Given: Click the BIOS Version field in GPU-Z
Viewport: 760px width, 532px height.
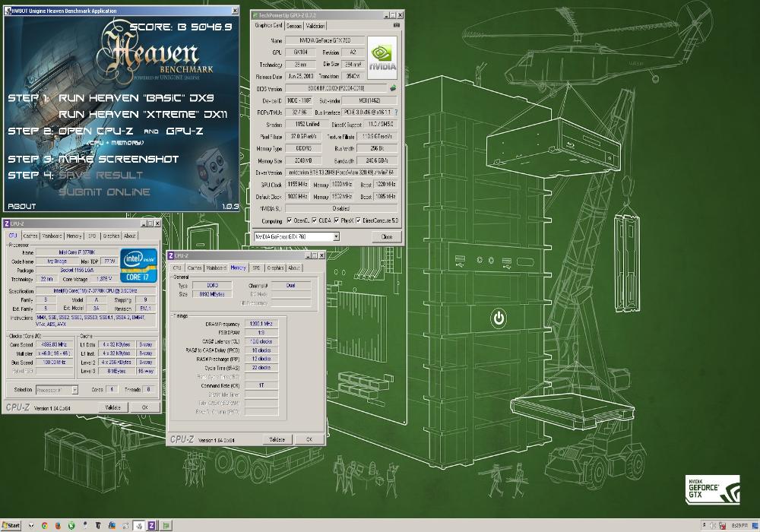Looking at the screenshot, I should (336, 88).
